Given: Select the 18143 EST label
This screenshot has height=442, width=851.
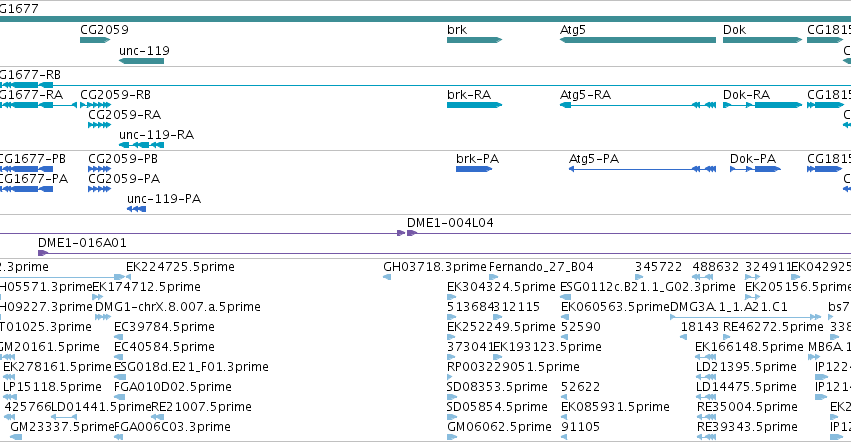Looking at the screenshot, I should click(700, 327).
